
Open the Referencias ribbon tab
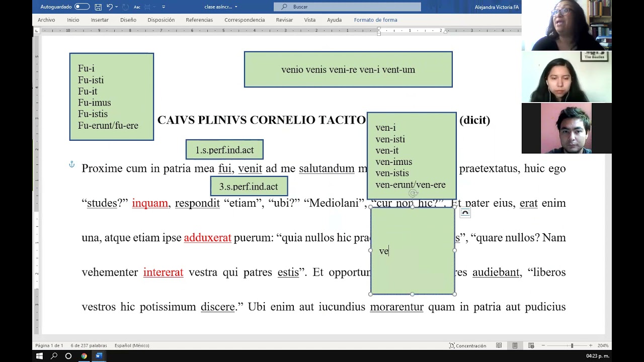coord(199,20)
